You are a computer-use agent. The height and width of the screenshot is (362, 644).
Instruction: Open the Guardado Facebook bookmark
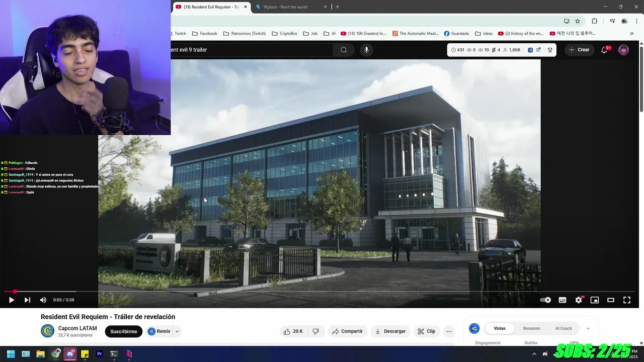[x=456, y=34]
